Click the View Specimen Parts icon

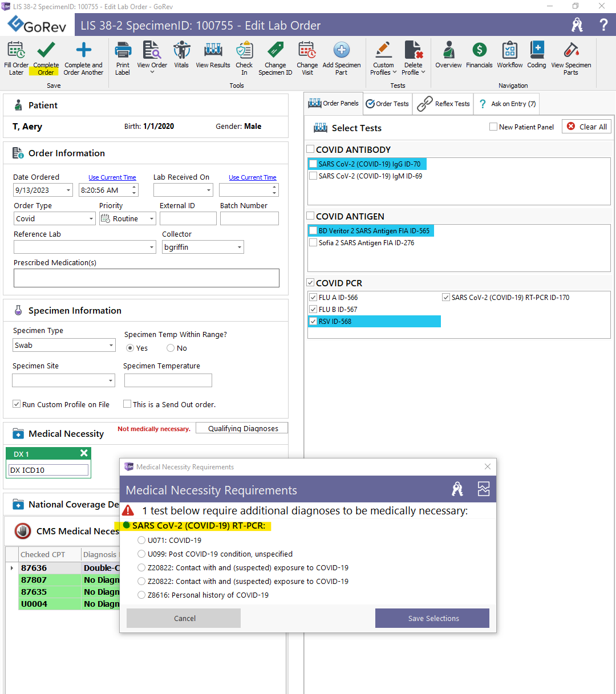point(571,50)
